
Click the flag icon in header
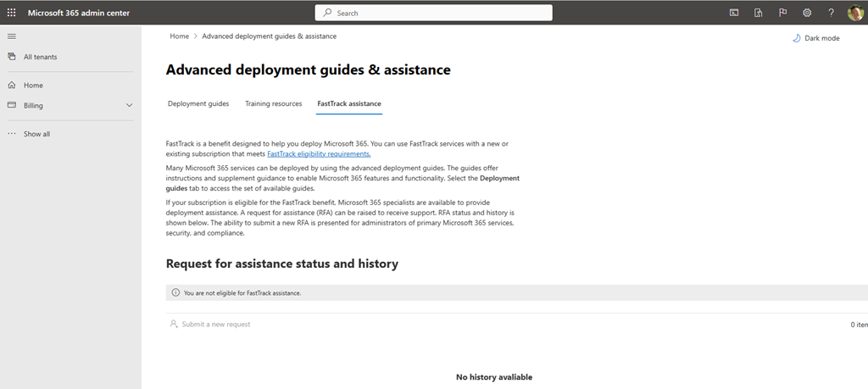pyautogui.click(x=782, y=13)
